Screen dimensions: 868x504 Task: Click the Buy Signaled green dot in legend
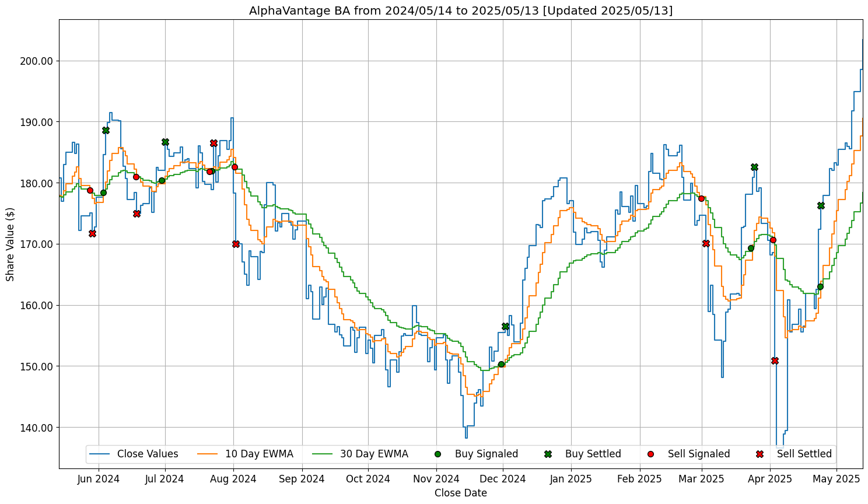click(x=438, y=454)
